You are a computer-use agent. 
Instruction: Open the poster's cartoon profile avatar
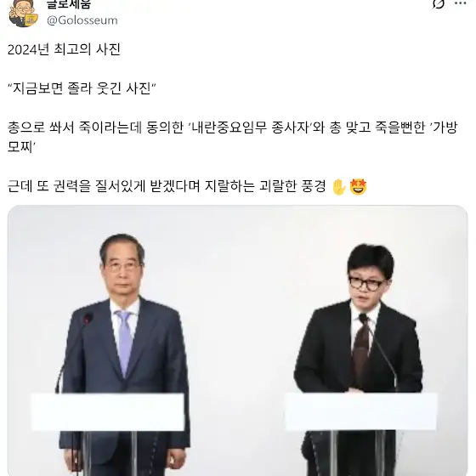(x=23, y=14)
